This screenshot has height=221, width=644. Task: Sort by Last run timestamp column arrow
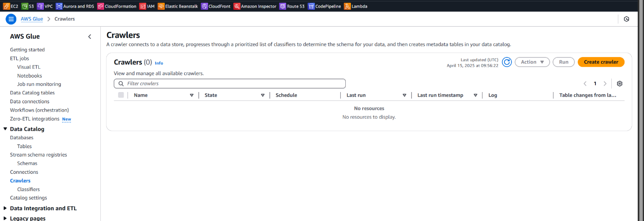point(476,95)
